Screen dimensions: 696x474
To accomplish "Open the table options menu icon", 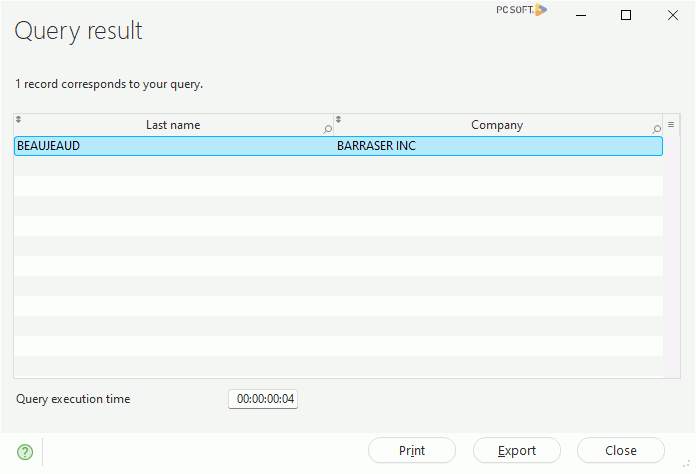I will pos(671,125).
